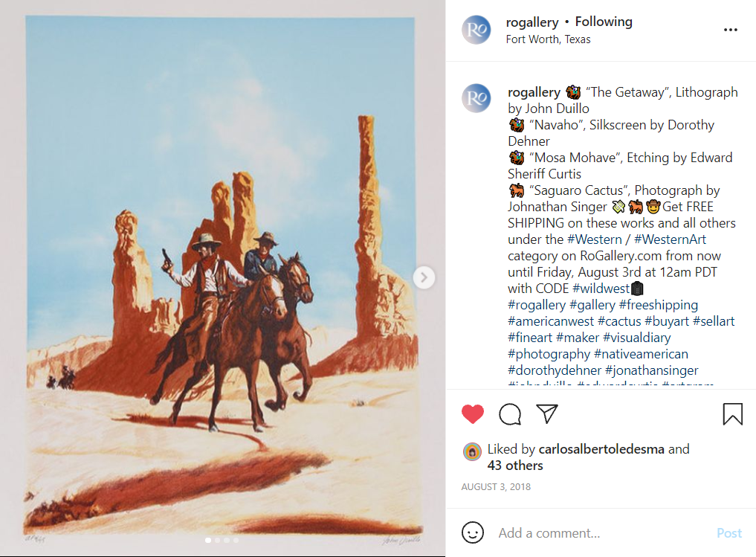Screen dimensions: 756x557
Task: Open the Fort Worth, Texas location link
Action: click(548, 39)
